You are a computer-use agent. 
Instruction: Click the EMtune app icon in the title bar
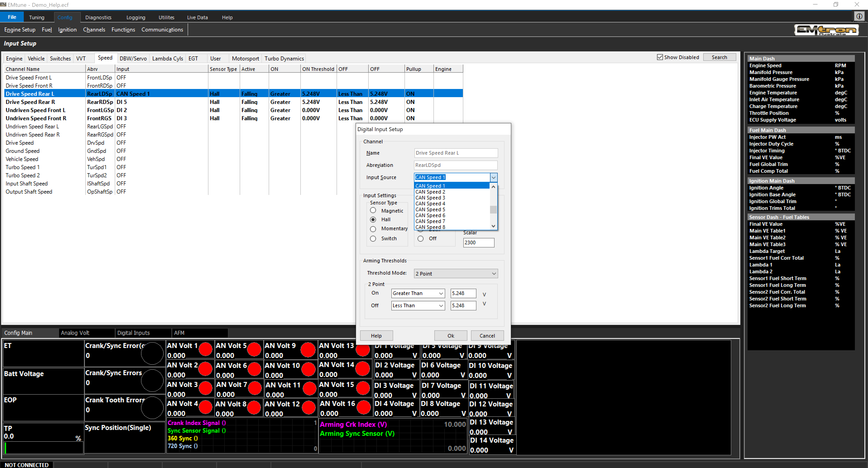[3, 5]
